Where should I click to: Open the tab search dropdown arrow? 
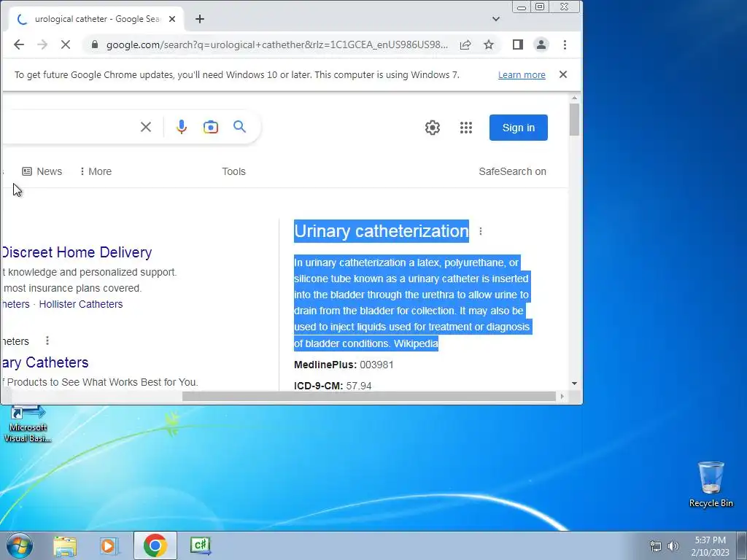(x=496, y=19)
